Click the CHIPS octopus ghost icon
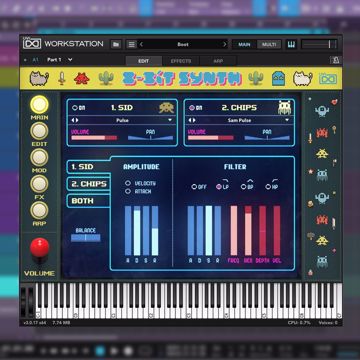The height and width of the screenshot is (360, 360). (284, 108)
